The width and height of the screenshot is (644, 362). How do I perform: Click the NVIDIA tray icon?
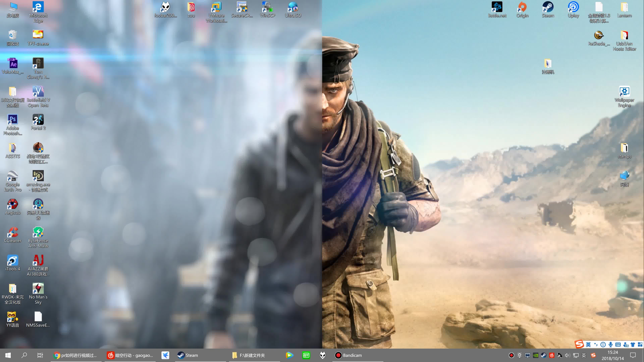tap(535, 355)
